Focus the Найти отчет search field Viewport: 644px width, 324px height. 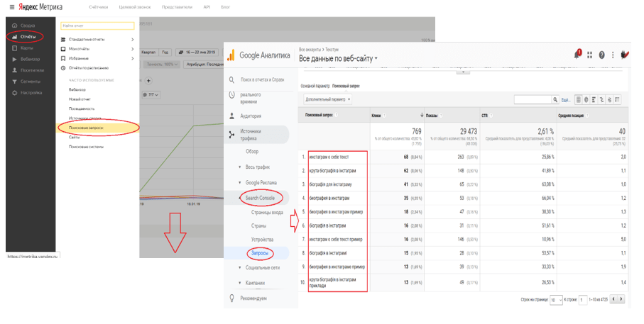click(97, 26)
